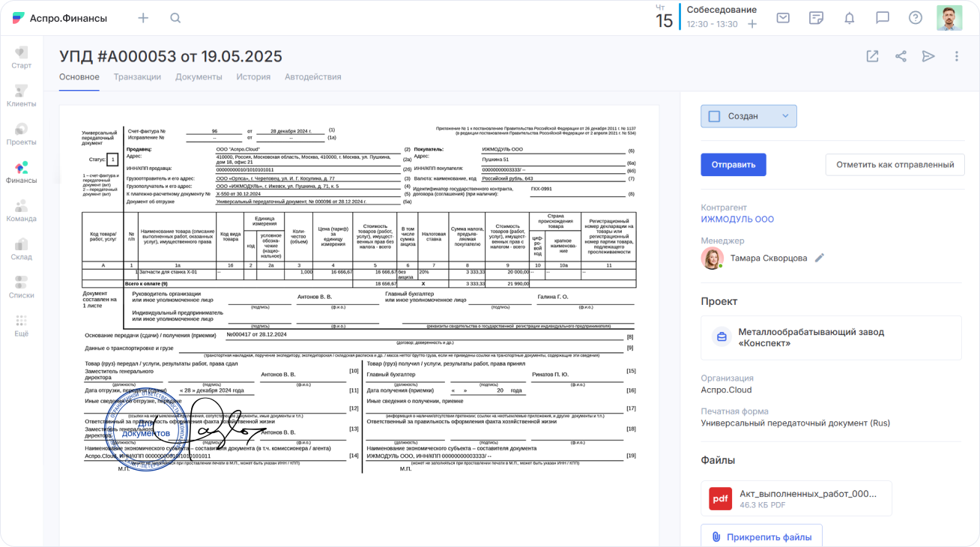Select the Склад sidebar icon
980x547 pixels.
pos(21,247)
